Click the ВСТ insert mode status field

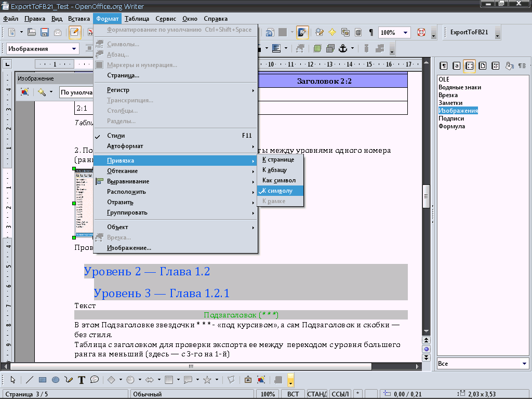292,394
